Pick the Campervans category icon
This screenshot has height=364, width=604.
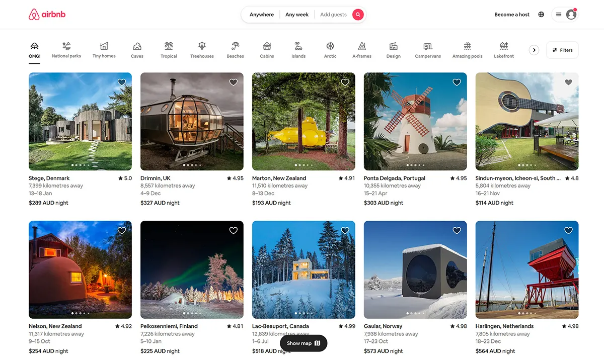coord(428,46)
